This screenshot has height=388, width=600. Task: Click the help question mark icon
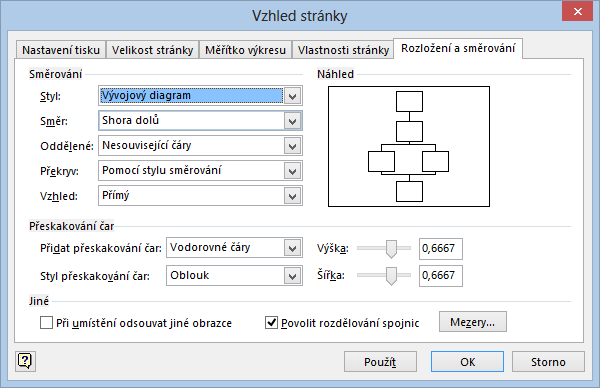click(25, 361)
